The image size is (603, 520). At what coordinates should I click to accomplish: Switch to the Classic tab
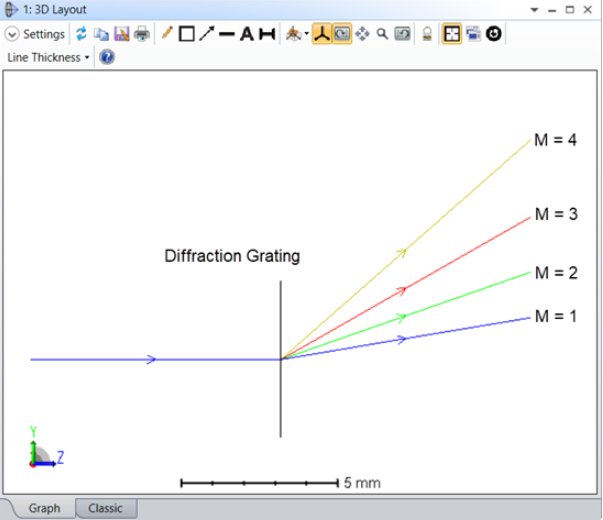(105, 508)
